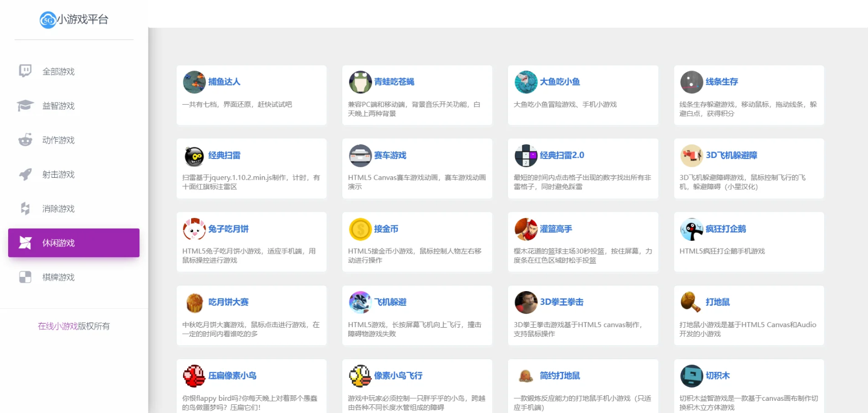
Task: Go to 射击游戏 category
Action: pyautogui.click(x=58, y=175)
